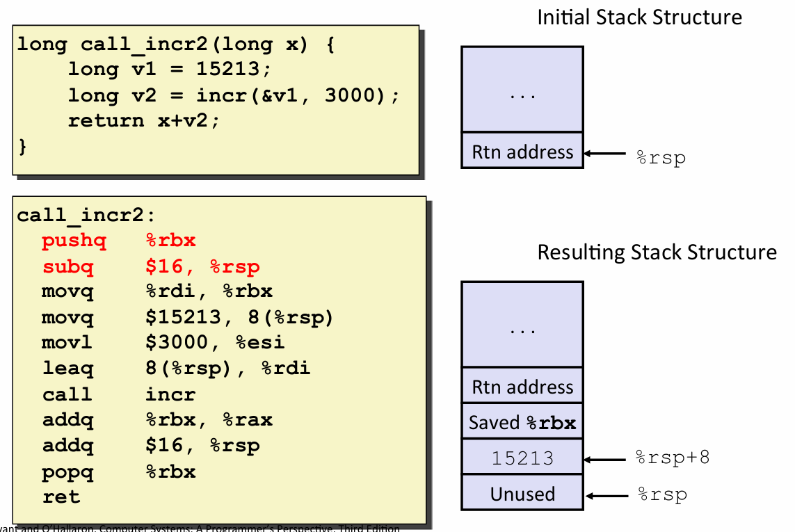
Task: Select the addq %rbx, %rax line
Action: (156, 420)
